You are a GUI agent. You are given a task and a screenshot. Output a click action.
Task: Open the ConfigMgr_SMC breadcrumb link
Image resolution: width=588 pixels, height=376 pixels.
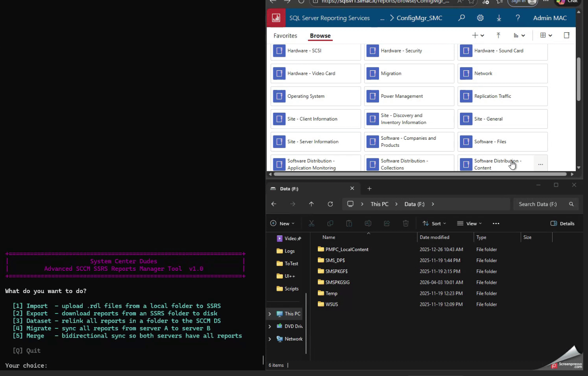click(x=419, y=18)
